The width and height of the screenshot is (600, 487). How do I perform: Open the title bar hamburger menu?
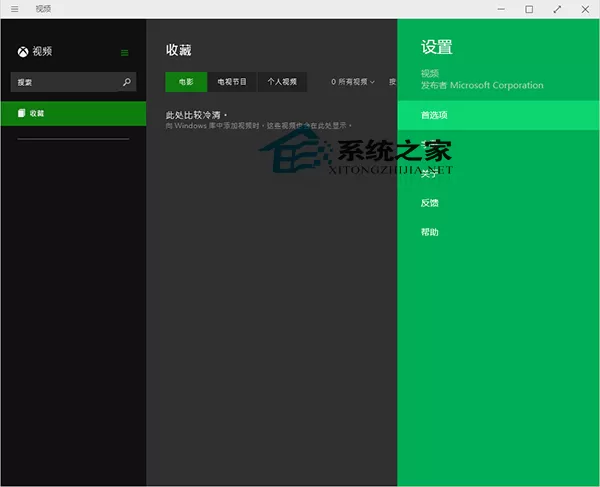click(15, 9)
